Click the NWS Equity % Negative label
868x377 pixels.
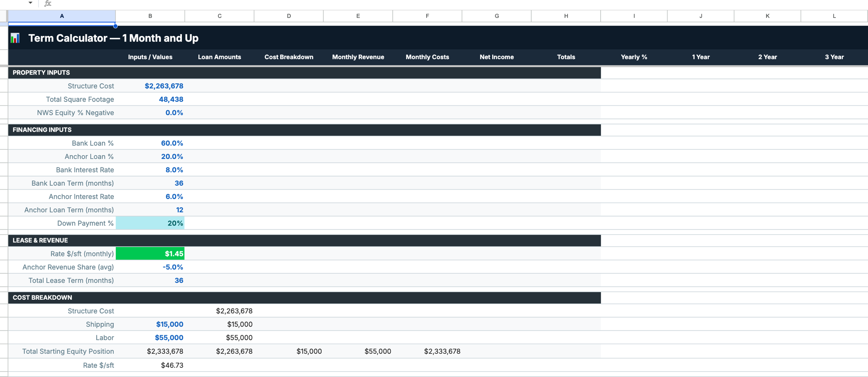[x=76, y=113]
